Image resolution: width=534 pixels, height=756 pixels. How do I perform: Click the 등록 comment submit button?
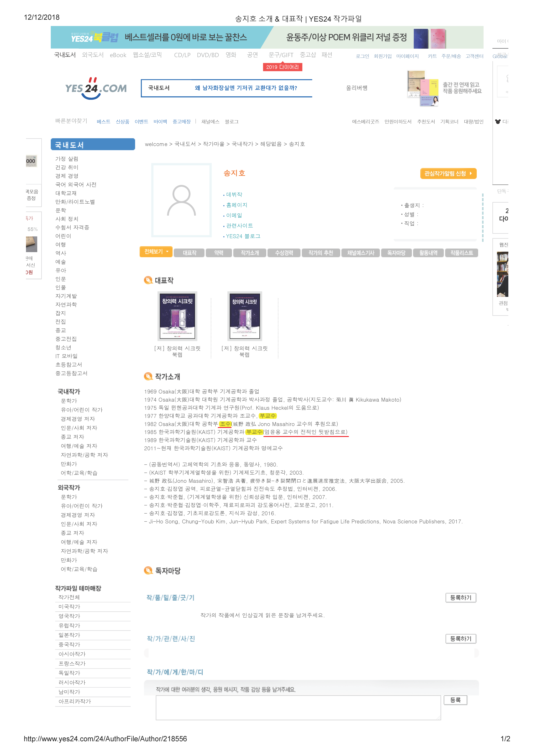[455, 700]
